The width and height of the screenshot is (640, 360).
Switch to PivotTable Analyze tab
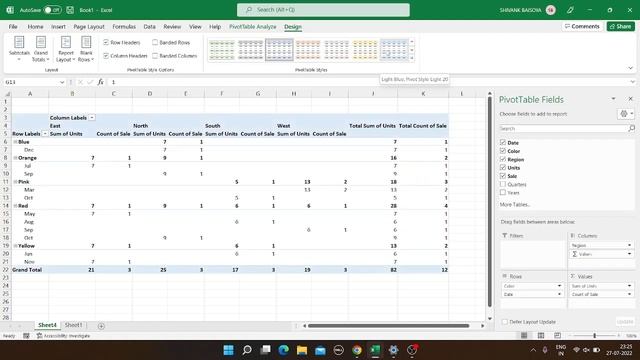tap(253, 27)
